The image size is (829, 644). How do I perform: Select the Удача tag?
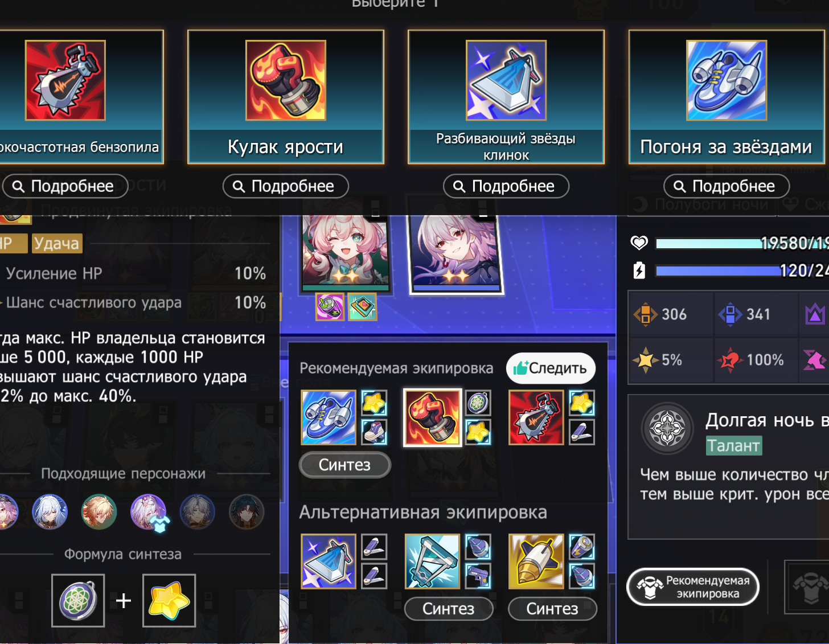click(x=56, y=244)
